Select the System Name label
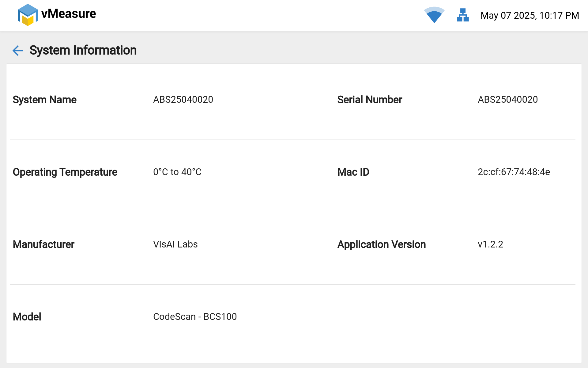This screenshot has width=588, height=368. point(45,100)
